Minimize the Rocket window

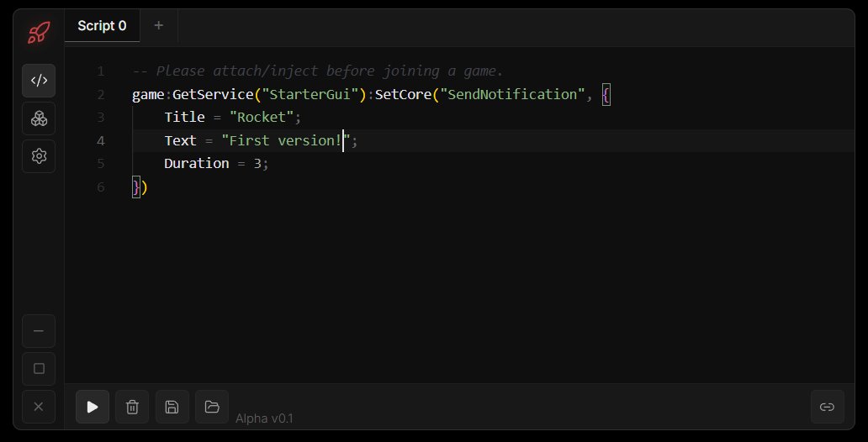click(39, 331)
